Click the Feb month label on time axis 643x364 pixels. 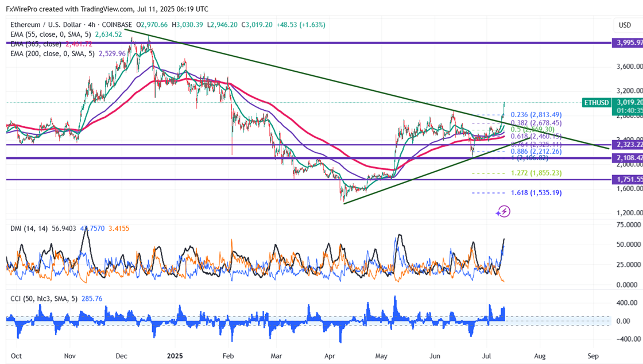point(228,356)
